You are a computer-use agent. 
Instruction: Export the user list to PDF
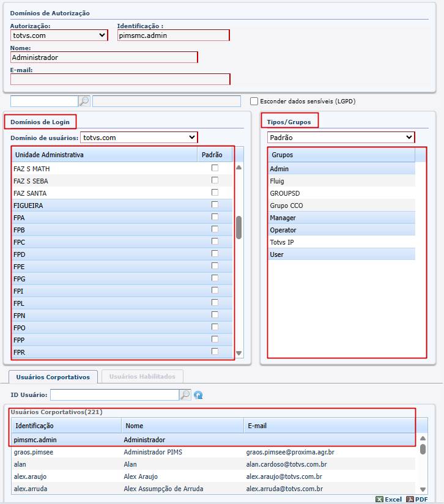tap(417, 499)
